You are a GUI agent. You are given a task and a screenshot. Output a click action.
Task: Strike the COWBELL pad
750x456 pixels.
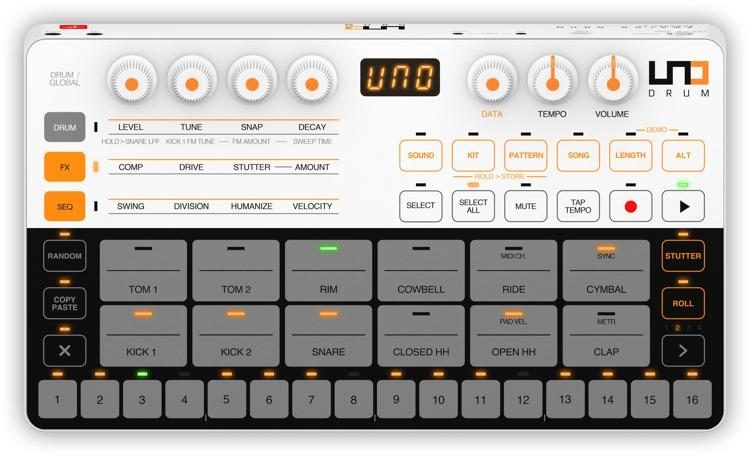[421, 270]
